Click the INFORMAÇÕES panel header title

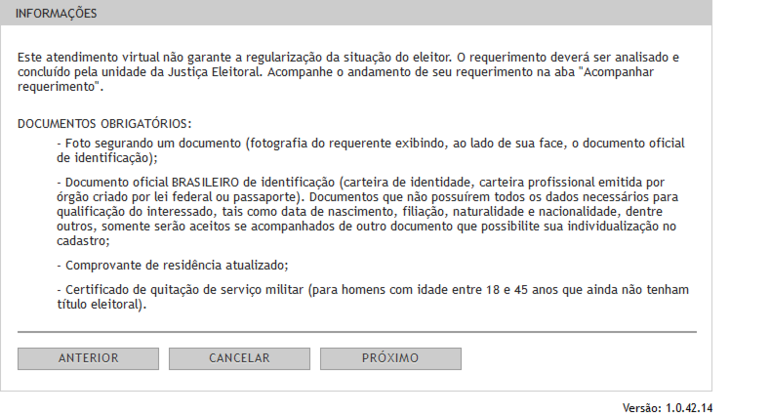pyautogui.click(x=56, y=14)
